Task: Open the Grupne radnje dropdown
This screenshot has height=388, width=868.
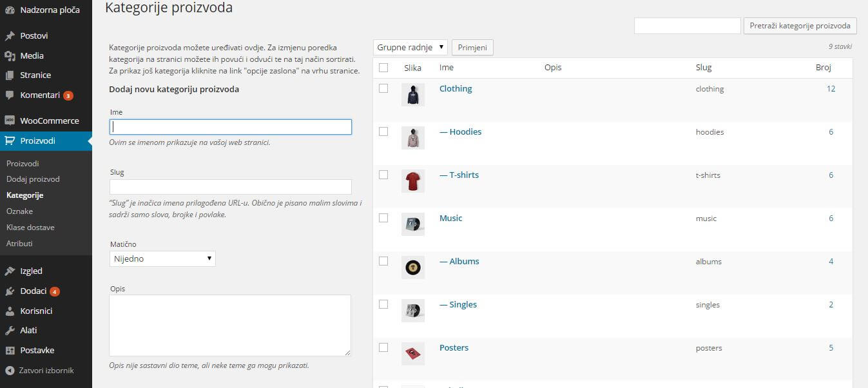Action: [x=410, y=47]
